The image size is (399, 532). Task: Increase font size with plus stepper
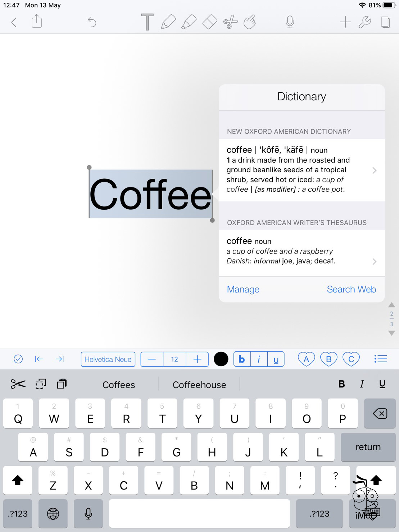pyautogui.click(x=197, y=359)
